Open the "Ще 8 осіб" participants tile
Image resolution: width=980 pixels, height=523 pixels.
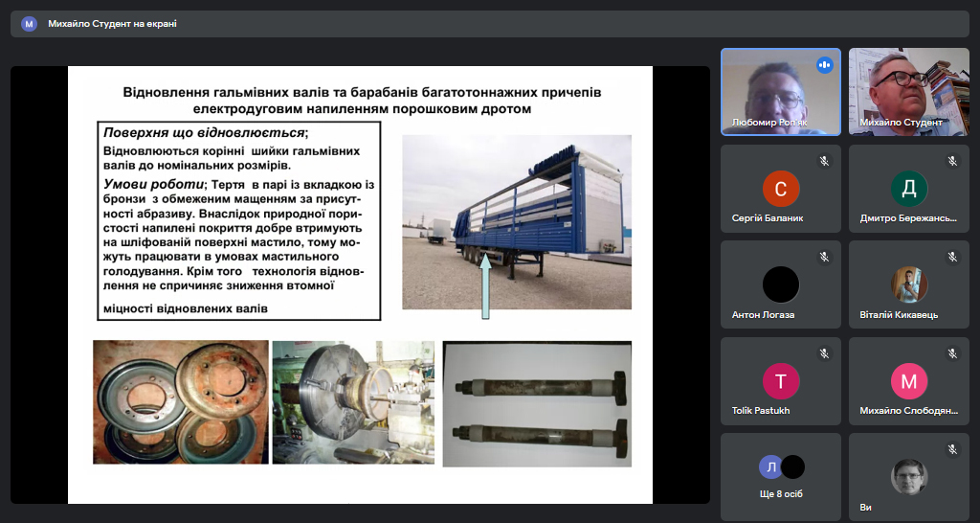pos(781,476)
